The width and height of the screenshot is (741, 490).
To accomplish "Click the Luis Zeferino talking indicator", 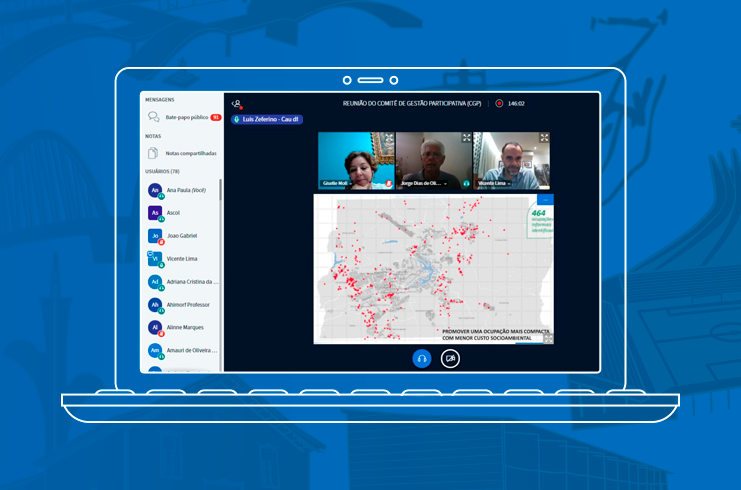I will (x=267, y=119).
